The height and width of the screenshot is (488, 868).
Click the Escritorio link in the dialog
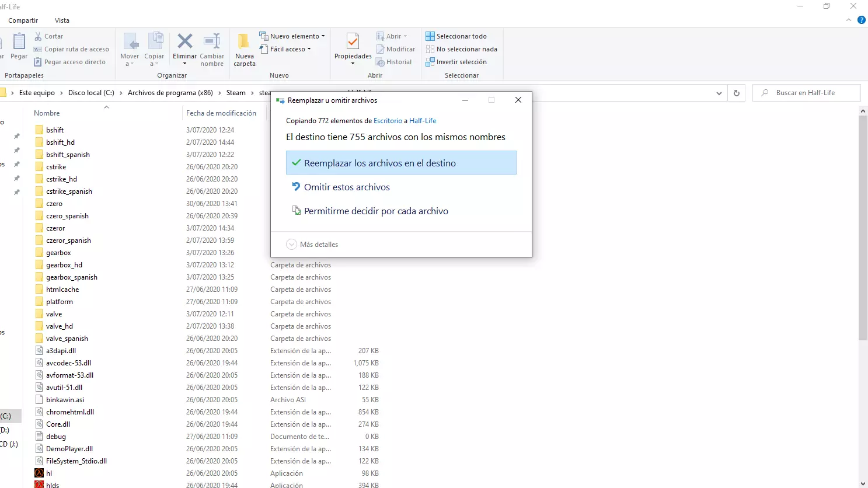(x=388, y=121)
